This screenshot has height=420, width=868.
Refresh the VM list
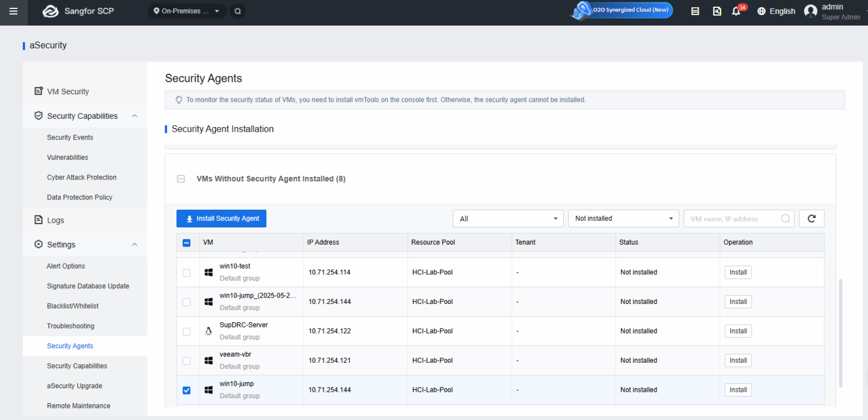[812, 219]
